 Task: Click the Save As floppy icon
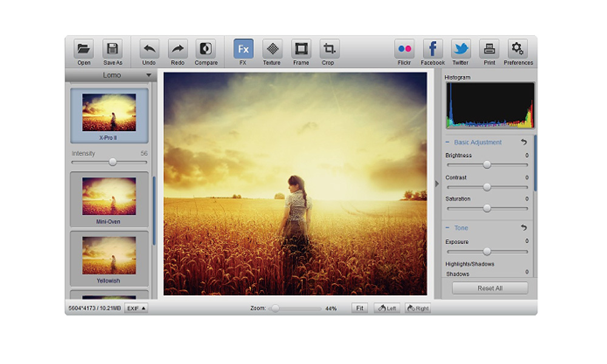[x=112, y=49]
